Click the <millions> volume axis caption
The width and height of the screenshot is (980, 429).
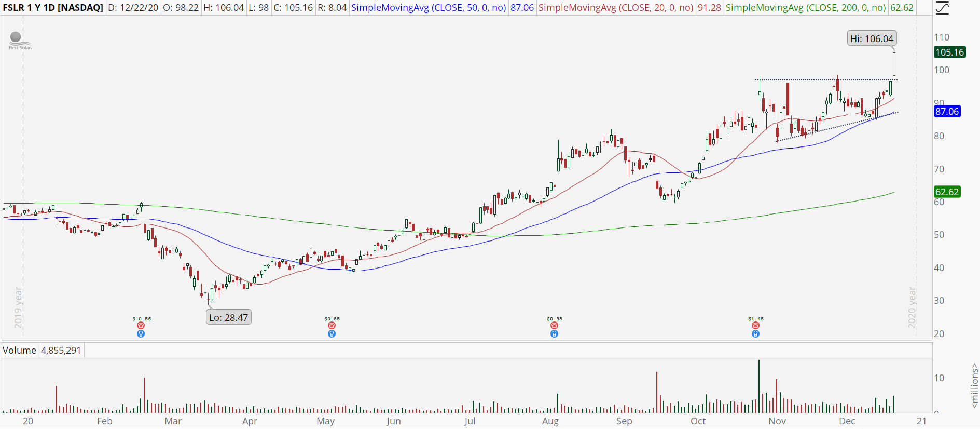(x=974, y=385)
